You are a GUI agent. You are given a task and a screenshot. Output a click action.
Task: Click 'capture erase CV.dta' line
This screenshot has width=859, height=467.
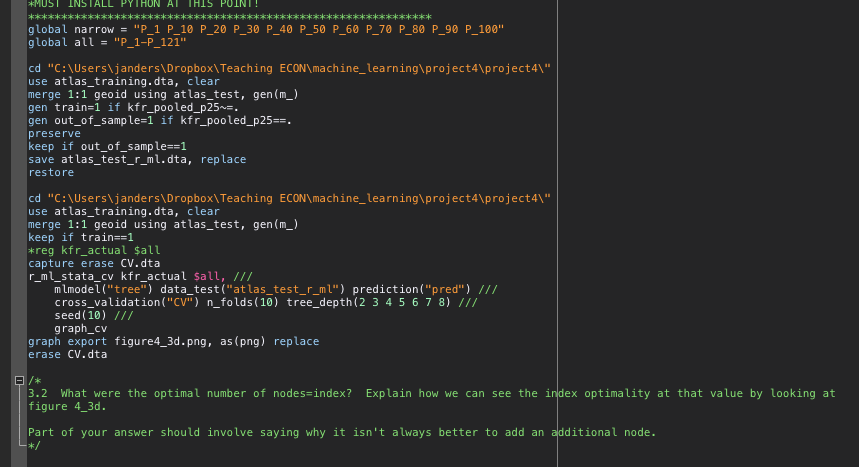coord(94,264)
